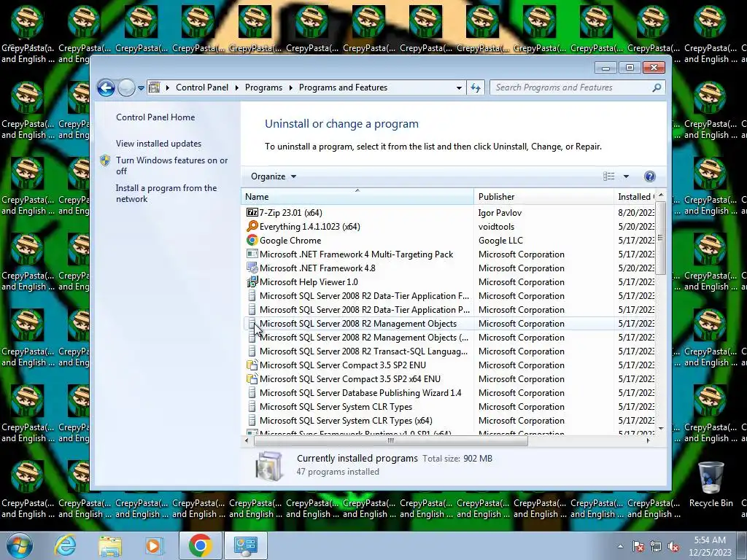Click the Control Panel taskbar button
The height and width of the screenshot is (560, 747).
click(245, 545)
